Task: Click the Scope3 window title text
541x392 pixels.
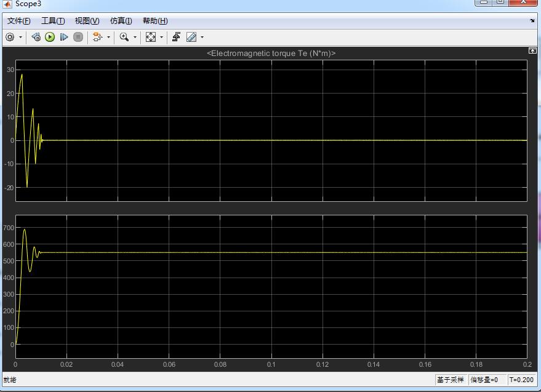Action: click(28, 4)
